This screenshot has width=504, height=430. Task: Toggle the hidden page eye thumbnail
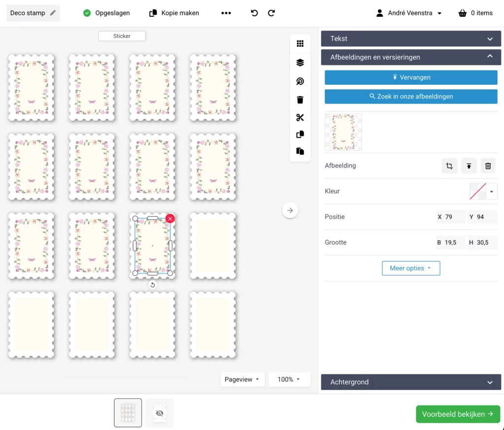coord(159,413)
